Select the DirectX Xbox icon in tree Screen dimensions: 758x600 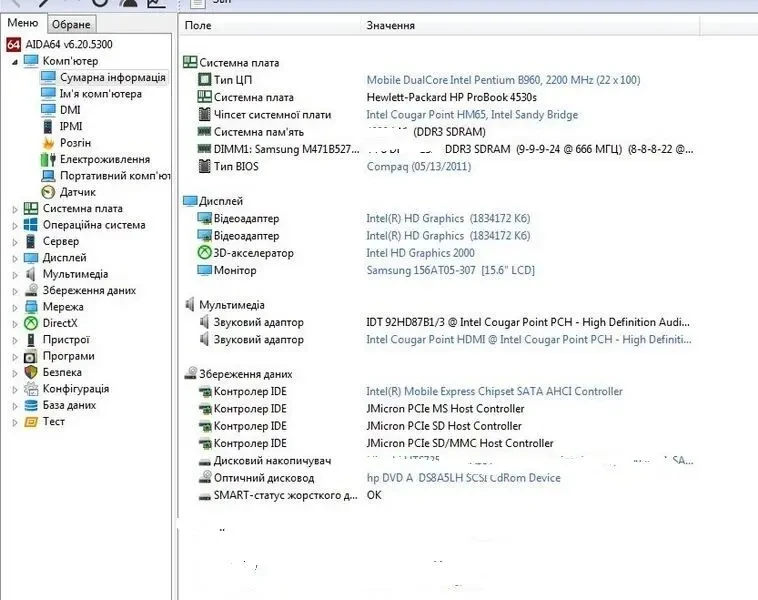tap(31, 323)
